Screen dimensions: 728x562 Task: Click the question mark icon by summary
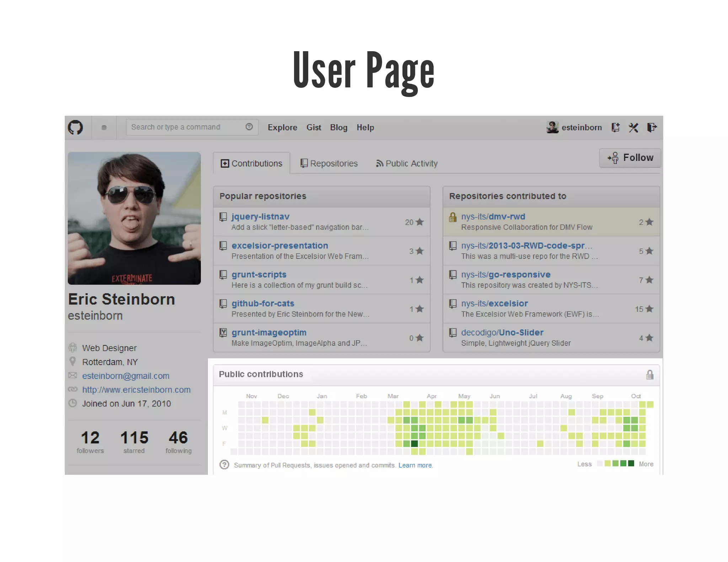point(224,465)
